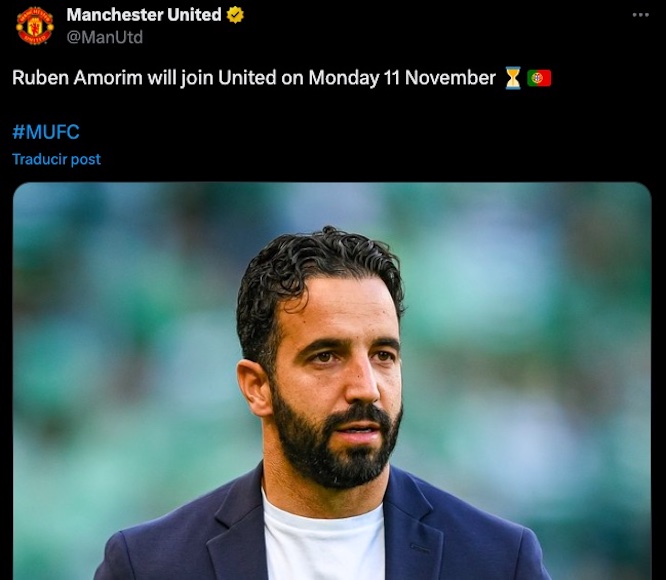The image size is (666, 580).
Task: Open the attached photo of Ruben Amorim
Action: (332, 381)
